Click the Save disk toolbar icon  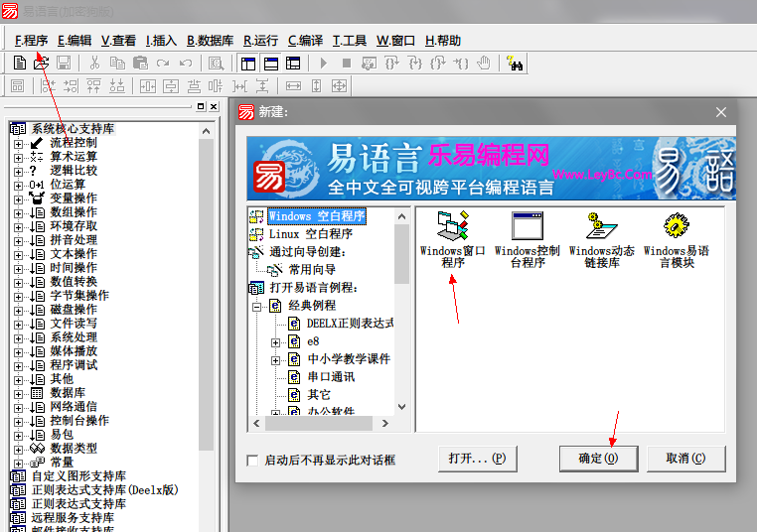[x=64, y=63]
